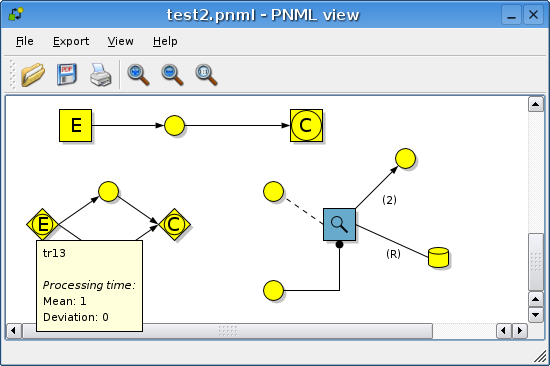Select the yellow square E transition
The image size is (550, 366).
click(x=75, y=125)
